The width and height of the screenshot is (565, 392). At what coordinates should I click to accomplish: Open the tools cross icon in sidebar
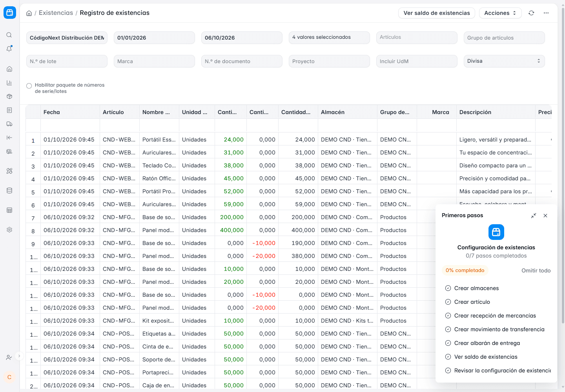pos(9,171)
